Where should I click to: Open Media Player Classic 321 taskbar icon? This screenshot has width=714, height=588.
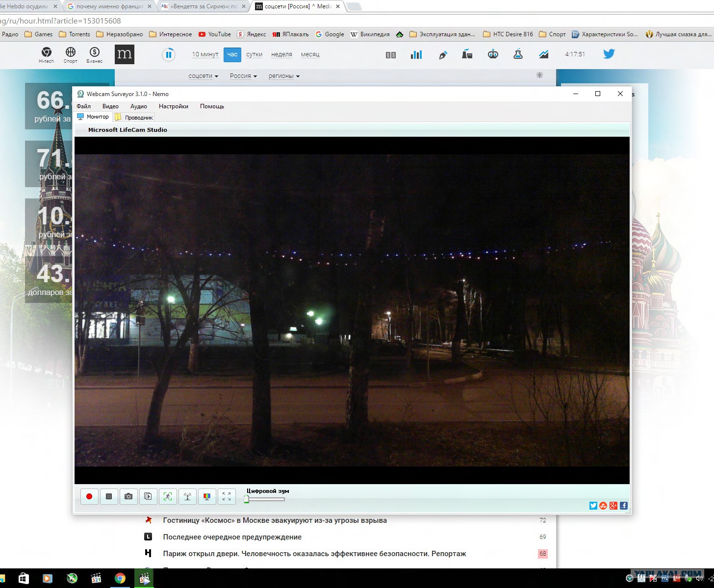(x=96, y=578)
